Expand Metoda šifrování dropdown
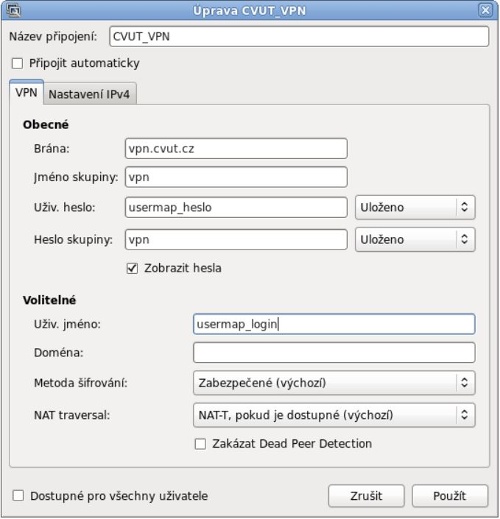 click(334, 383)
